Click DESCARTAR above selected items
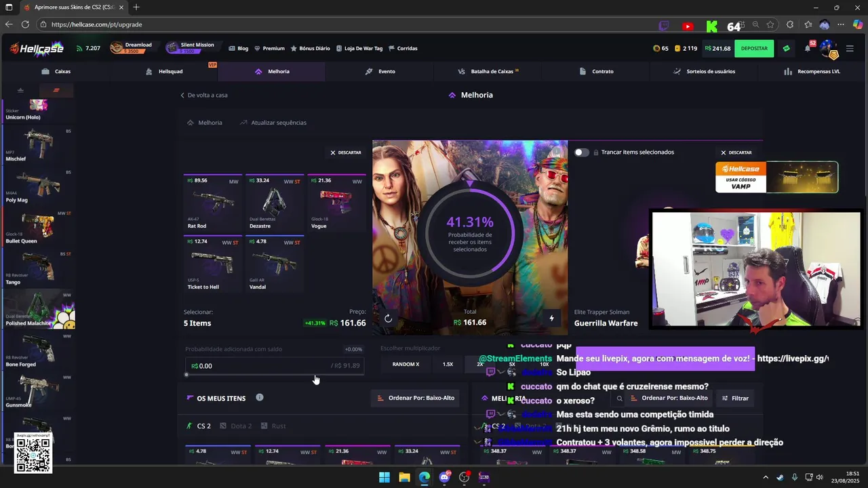Viewport: 868px width, 488px height. pos(346,152)
